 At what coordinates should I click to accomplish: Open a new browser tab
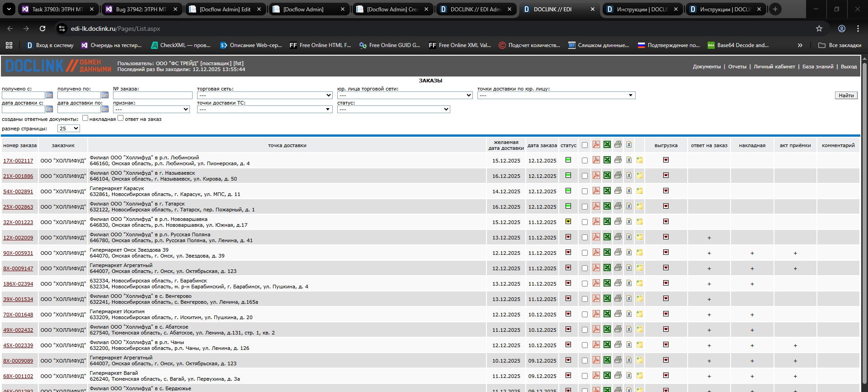point(775,9)
